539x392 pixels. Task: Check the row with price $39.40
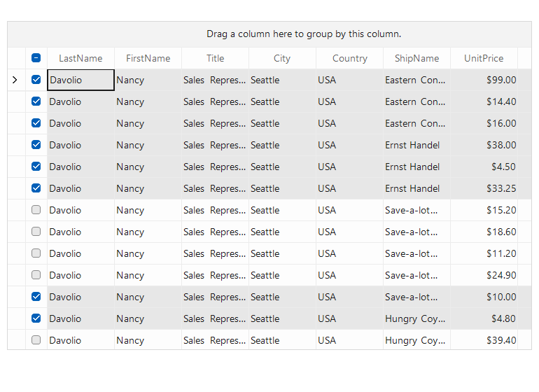(36, 339)
